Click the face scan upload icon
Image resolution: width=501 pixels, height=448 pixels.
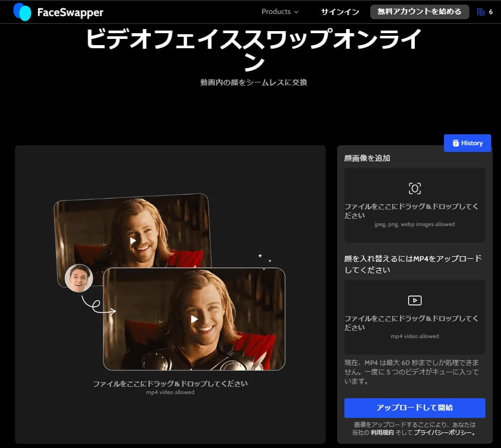(415, 189)
